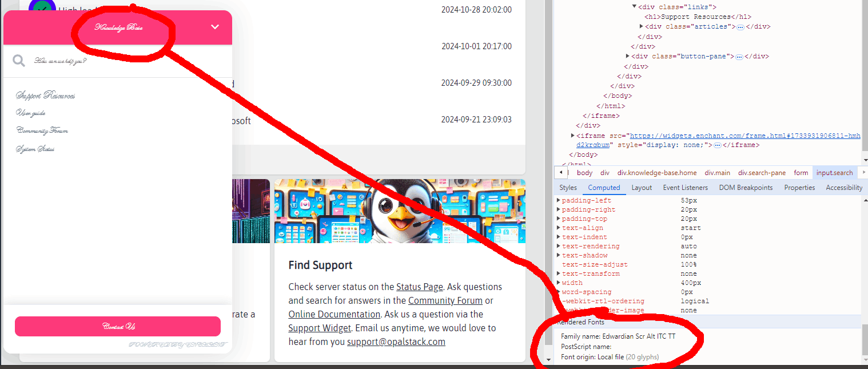Click the word-spacing property row
This screenshot has height=369, width=868.
[x=708, y=292]
